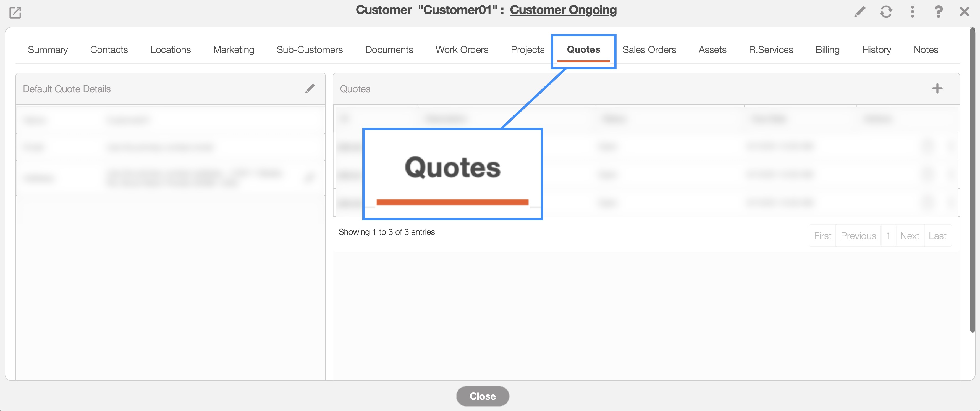Click the pop-out external window icon
Viewport: 980px width, 411px height.
pyautogui.click(x=15, y=12)
